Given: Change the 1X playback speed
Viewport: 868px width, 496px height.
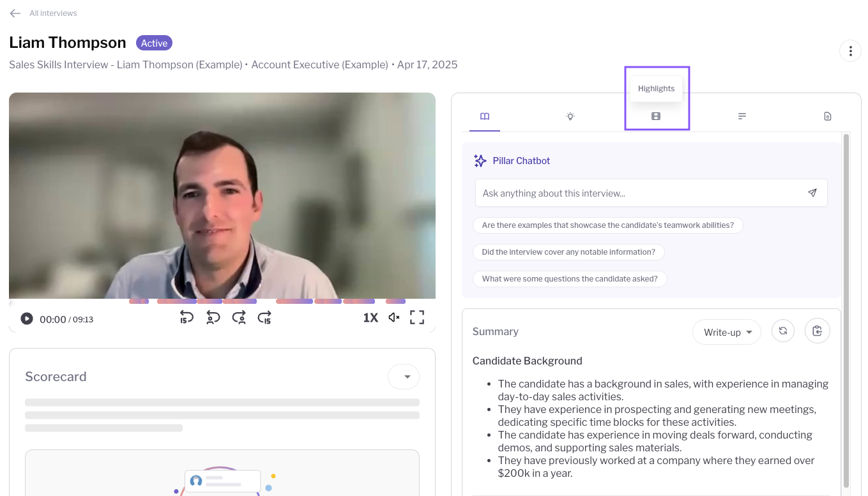Looking at the screenshot, I should tap(370, 317).
